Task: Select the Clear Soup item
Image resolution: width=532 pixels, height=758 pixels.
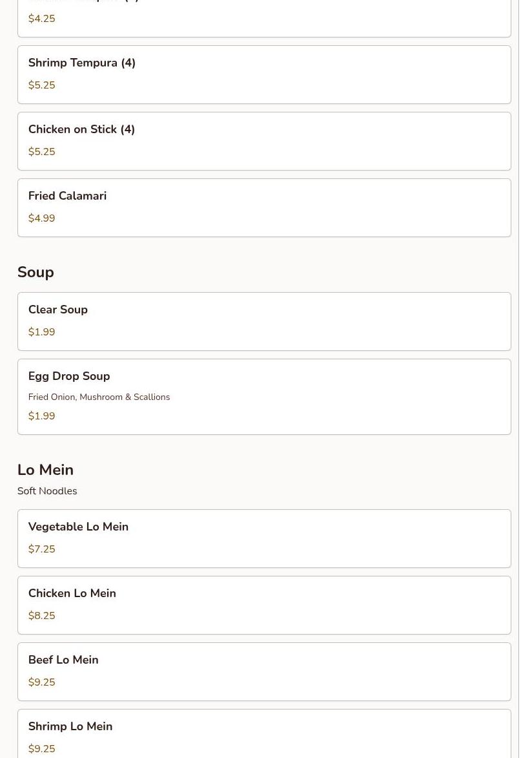Action: (264, 321)
